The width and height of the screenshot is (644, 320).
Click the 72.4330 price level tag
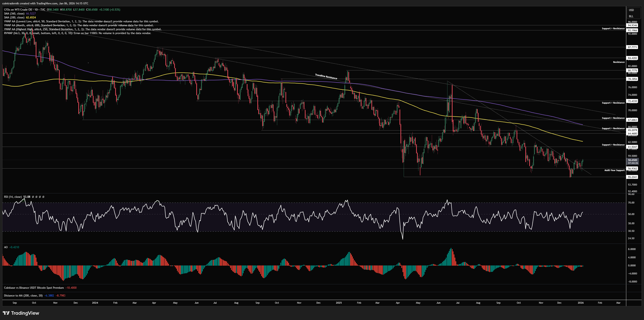(632, 101)
